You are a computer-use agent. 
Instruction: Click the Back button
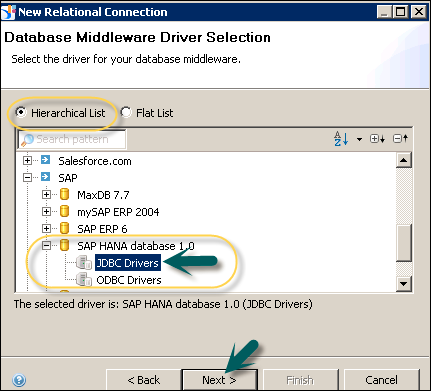coord(144,380)
